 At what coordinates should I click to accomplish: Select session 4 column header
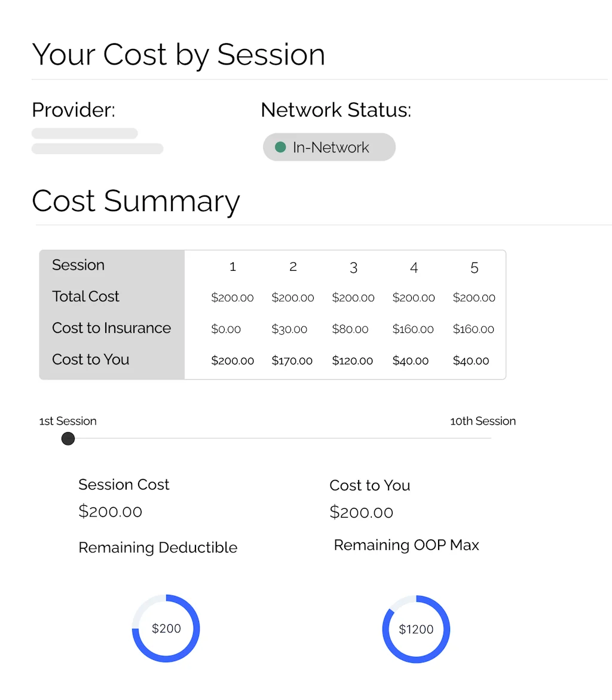[x=414, y=267]
